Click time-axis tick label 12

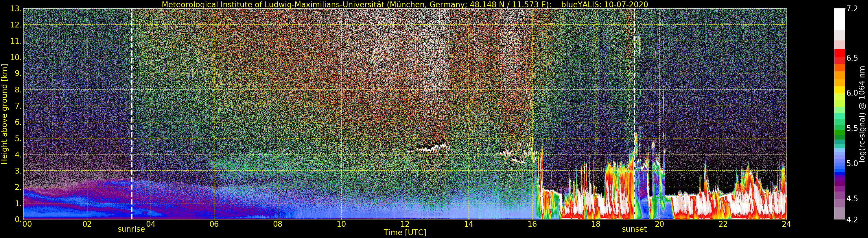[x=405, y=224]
